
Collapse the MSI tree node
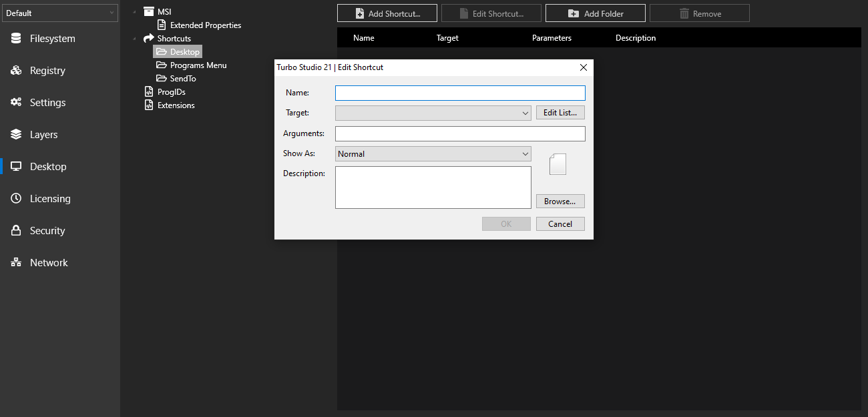pyautogui.click(x=134, y=11)
